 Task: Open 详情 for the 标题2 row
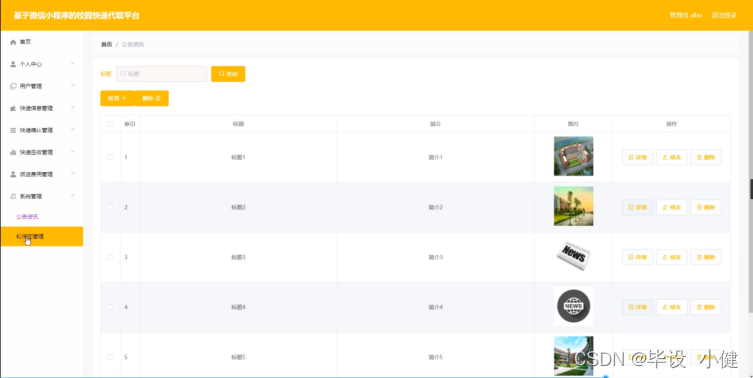(637, 207)
